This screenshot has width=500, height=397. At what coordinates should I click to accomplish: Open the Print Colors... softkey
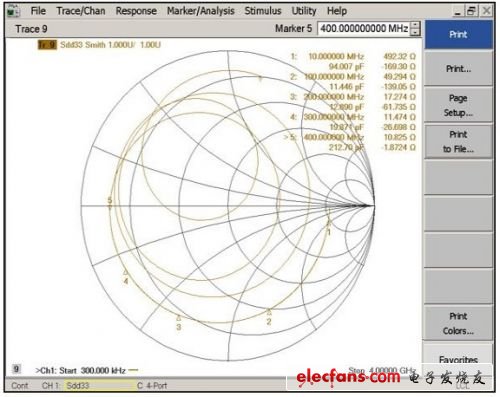tap(458, 323)
